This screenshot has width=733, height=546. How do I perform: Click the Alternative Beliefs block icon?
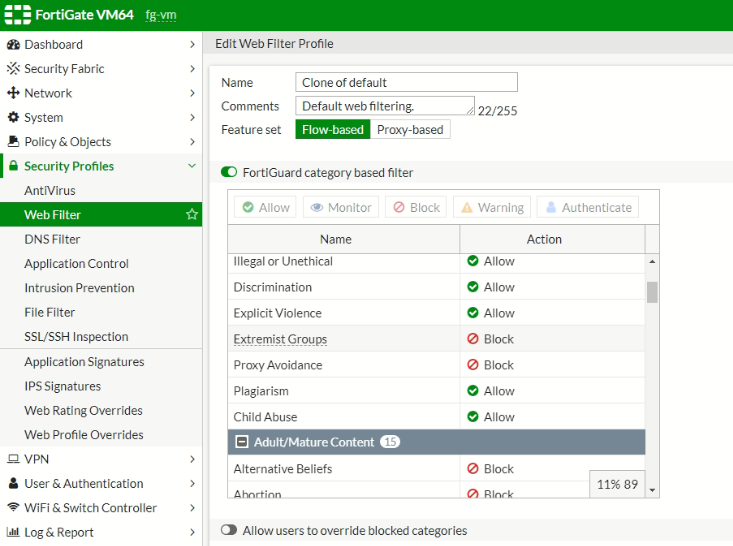(x=473, y=468)
